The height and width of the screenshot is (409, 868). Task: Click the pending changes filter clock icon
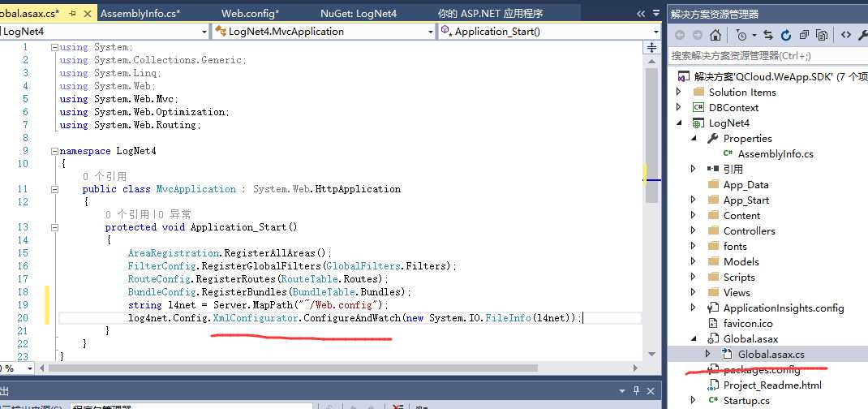click(741, 36)
